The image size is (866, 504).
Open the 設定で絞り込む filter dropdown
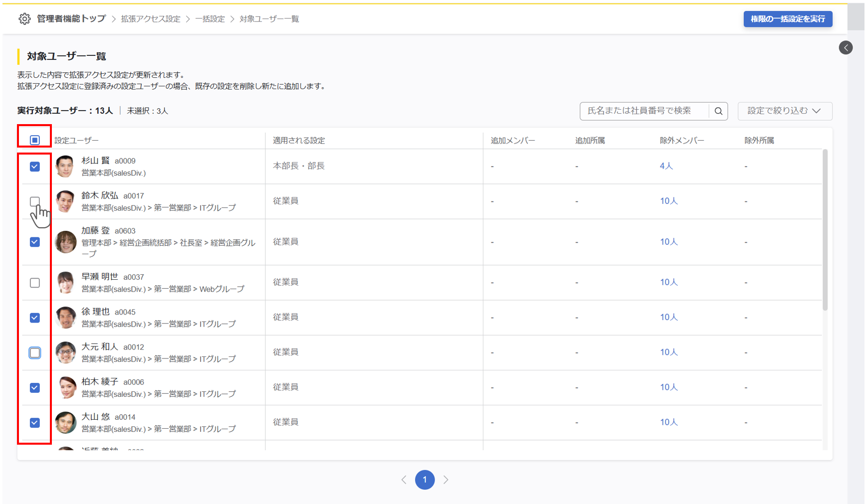[785, 111]
